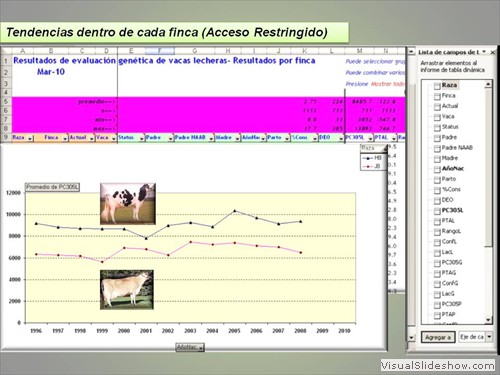The height and width of the screenshot is (375, 500).
Task: Click the Promedio de PC305L chart field button
Action: (x=53, y=187)
